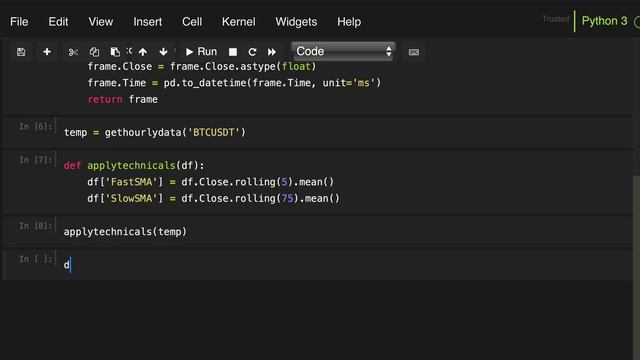
Task: Insert a new cell with plus icon
Action: (x=47, y=52)
